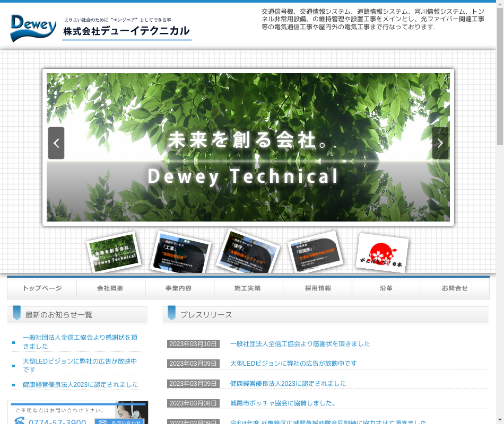Open press release about 全信工協会 感謝状
504x424 pixels.
[x=300, y=344]
